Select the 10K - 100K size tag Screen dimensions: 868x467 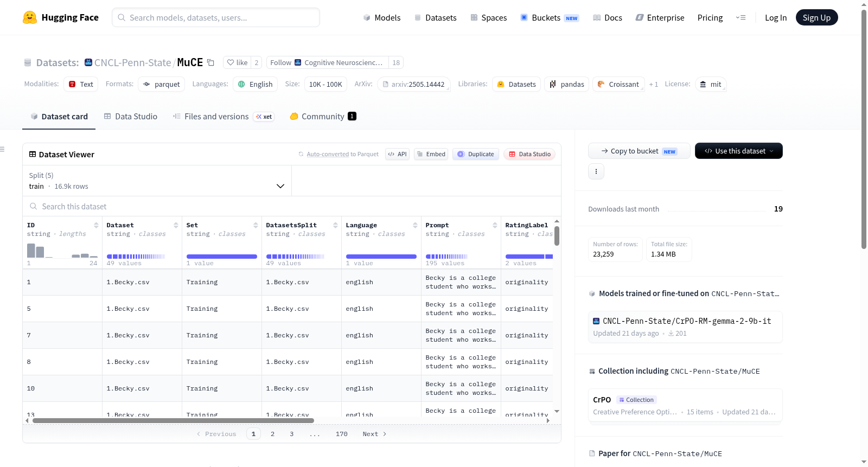325,85
